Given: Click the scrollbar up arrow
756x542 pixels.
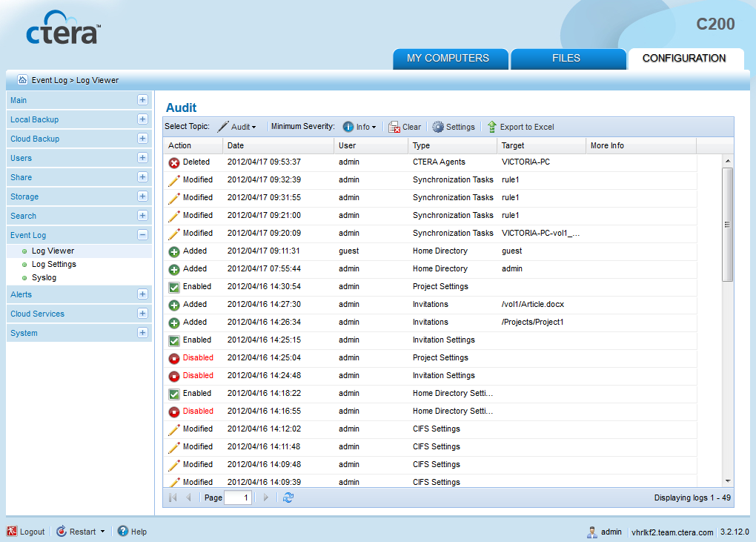Looking at the screenshot, I should [728, 161].
